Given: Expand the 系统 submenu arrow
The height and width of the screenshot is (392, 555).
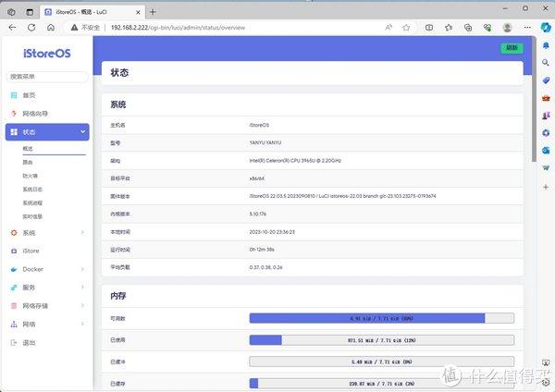Looking at the screenshot, I should [x=82, y=232].
